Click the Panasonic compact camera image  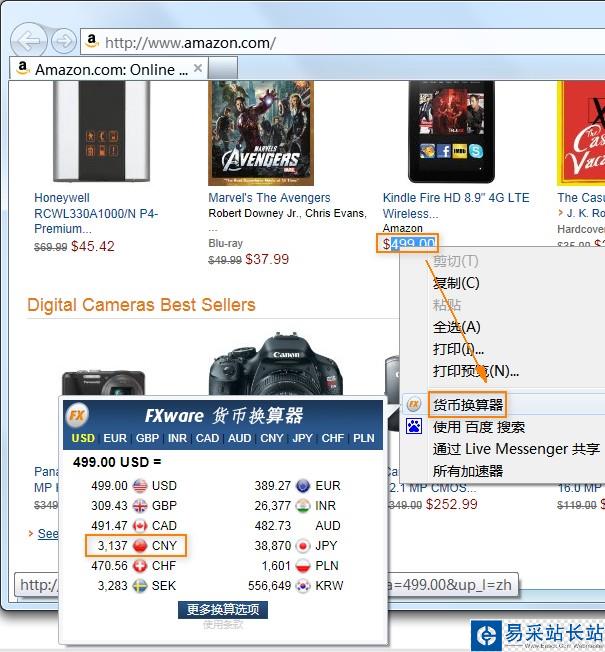click(x=104, y=383)
